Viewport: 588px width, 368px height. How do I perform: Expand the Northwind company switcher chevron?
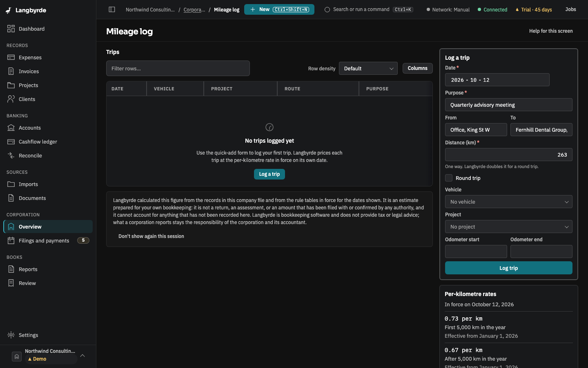click(82, 355)
